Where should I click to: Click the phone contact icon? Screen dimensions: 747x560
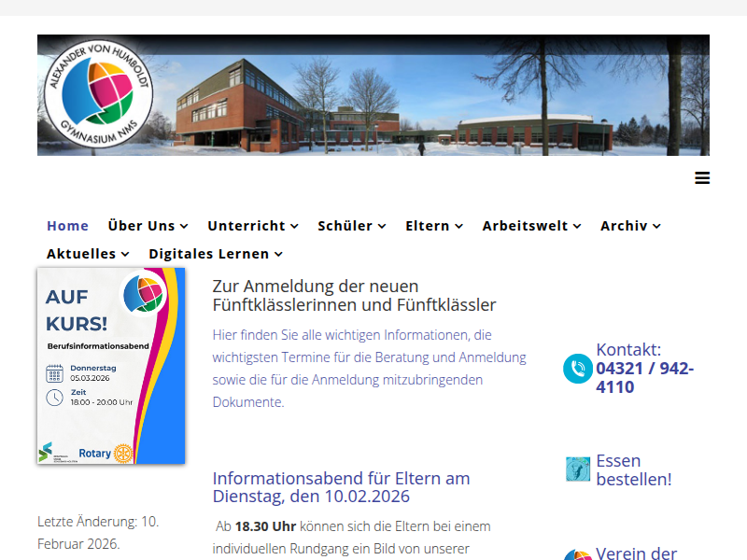pyautogui.click(x=577, y=369)
